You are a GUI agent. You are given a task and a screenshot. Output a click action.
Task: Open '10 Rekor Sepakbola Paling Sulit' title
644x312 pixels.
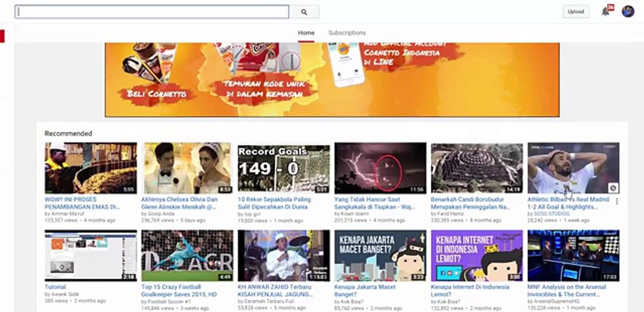tap(274, 203)
